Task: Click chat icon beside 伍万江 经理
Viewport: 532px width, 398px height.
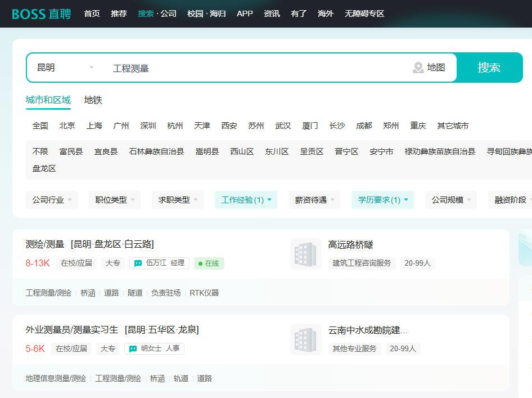Action: [138, 263]
